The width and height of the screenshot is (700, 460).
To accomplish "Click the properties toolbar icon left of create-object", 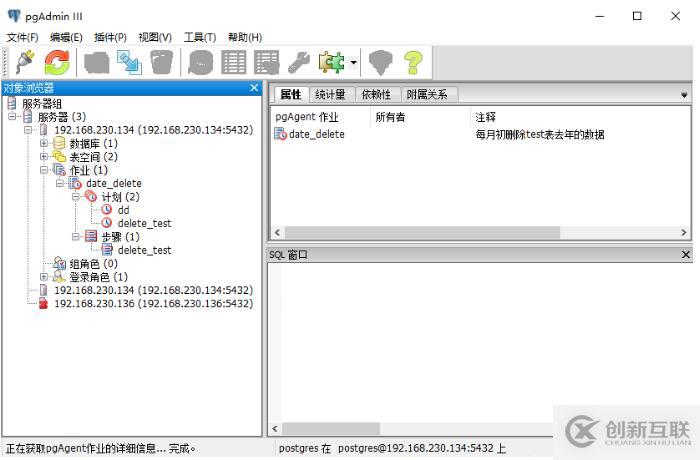I will point(96,62).
